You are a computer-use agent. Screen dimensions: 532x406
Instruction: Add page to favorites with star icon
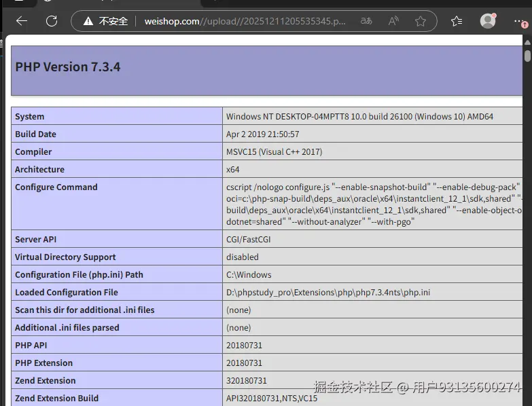(421, 21)
